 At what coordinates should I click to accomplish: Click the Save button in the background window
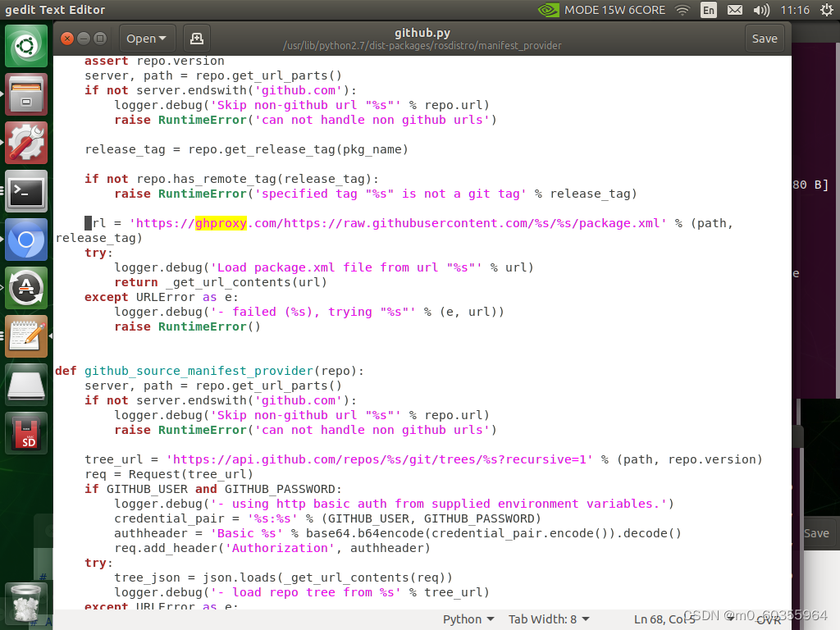point(816,533)
